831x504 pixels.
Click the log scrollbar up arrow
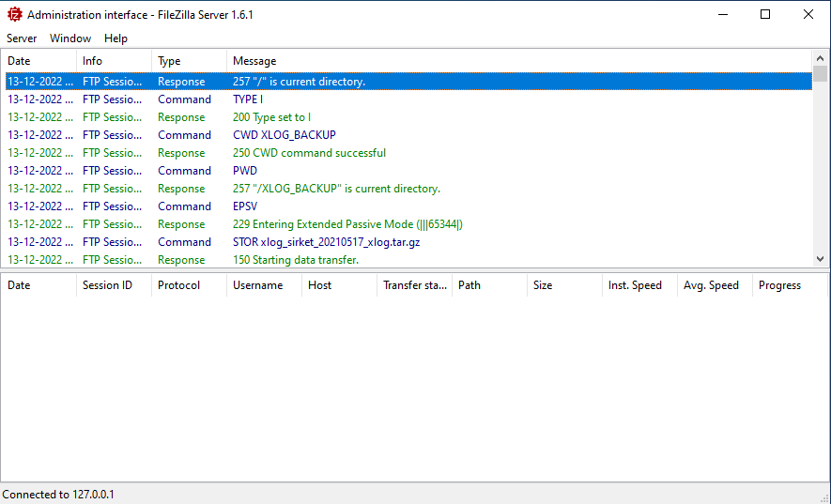point(820,58)
